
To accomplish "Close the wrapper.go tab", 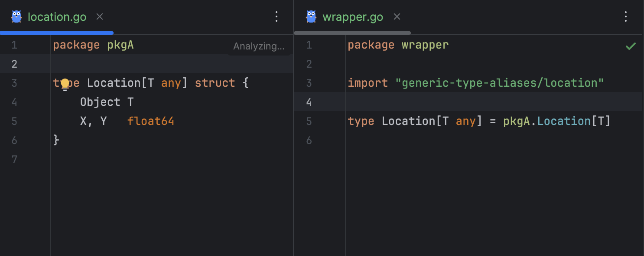I will [x=397, y=17].
